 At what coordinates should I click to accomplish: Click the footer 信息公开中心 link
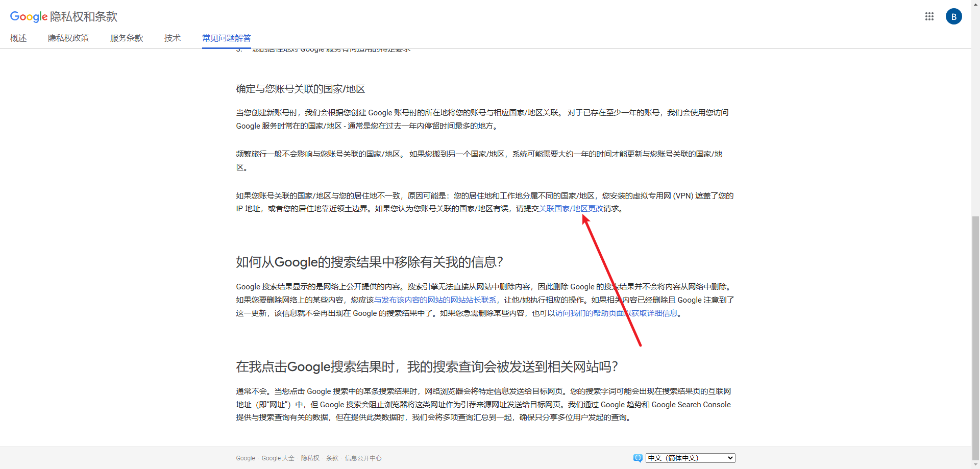point(363,458)
